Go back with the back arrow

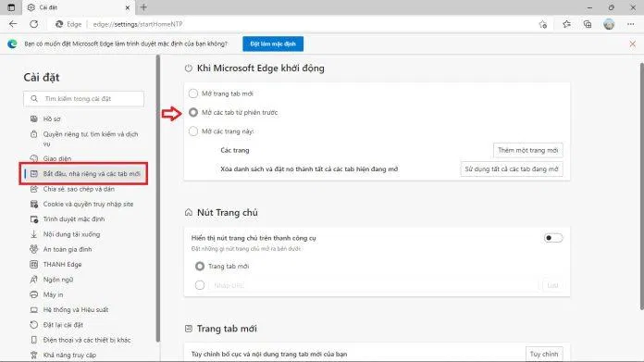(13, 24)
